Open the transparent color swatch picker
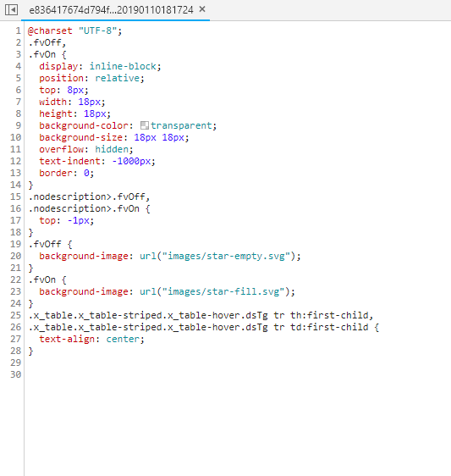Screen dimensions: 451x476 click(x=145, y=125)
